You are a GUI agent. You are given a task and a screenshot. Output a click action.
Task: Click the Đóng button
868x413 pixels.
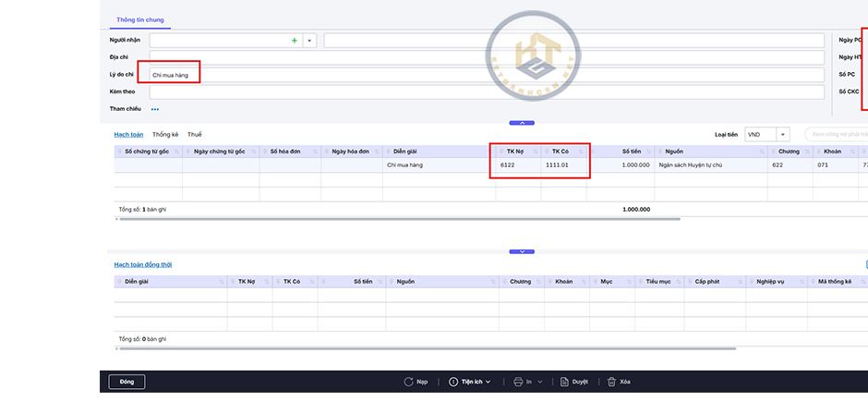click(x=127, y=382)
